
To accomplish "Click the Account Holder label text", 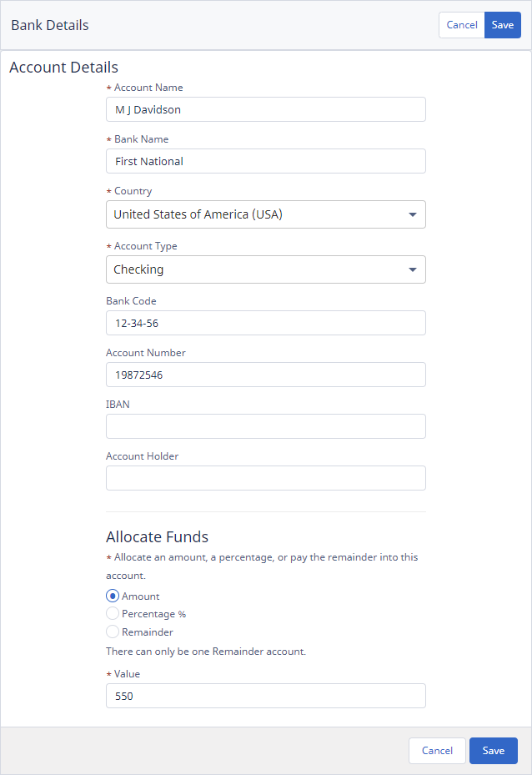I will coord(142,456).
